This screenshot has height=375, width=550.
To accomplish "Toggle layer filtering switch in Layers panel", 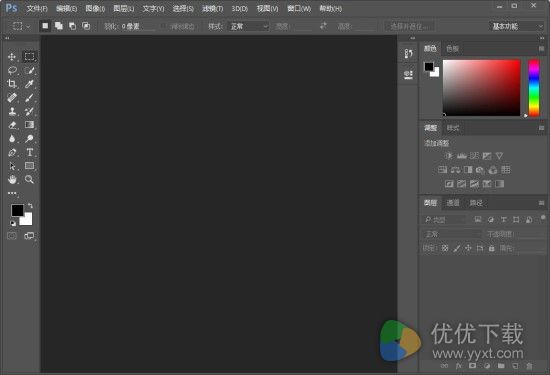I will click(543, 218).
